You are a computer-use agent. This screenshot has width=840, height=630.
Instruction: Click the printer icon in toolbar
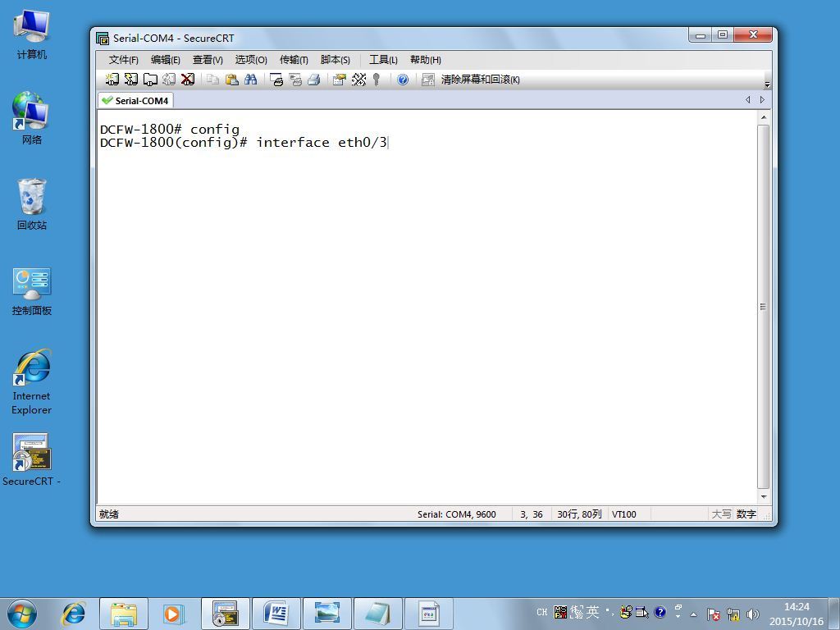pyautogui.click(x=314, y=80)
